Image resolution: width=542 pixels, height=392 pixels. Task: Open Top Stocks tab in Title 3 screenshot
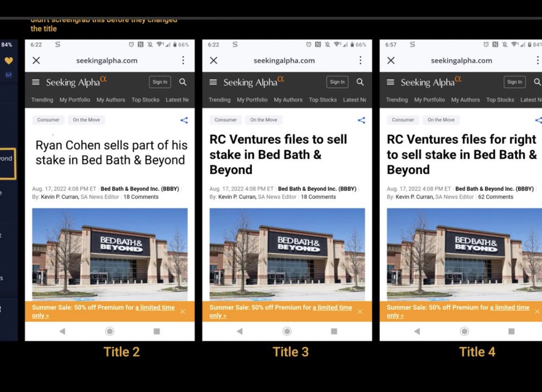click(323, 100)
